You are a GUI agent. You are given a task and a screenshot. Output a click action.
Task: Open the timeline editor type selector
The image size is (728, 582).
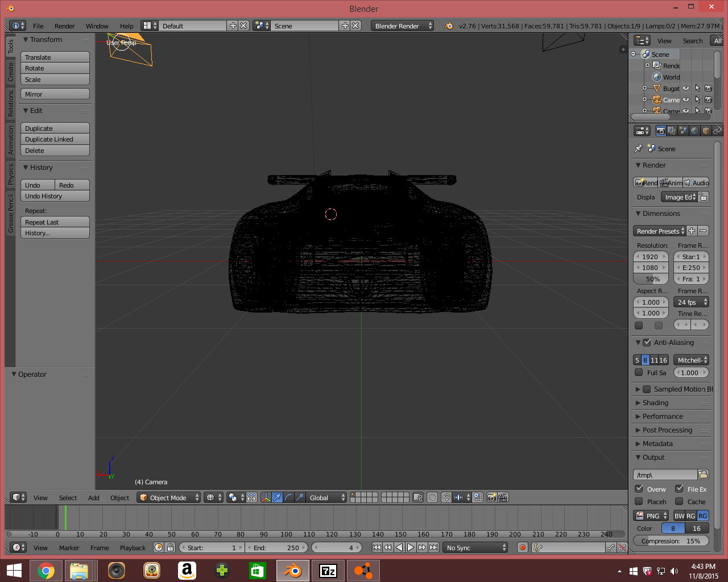tap(19, 547)
